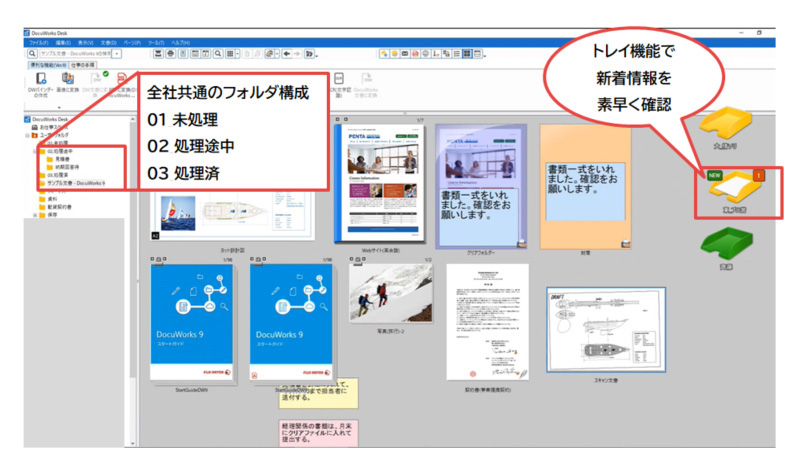Open the dropdown arrow beside the grid icon
800x473 pixels.
(237, 54)
